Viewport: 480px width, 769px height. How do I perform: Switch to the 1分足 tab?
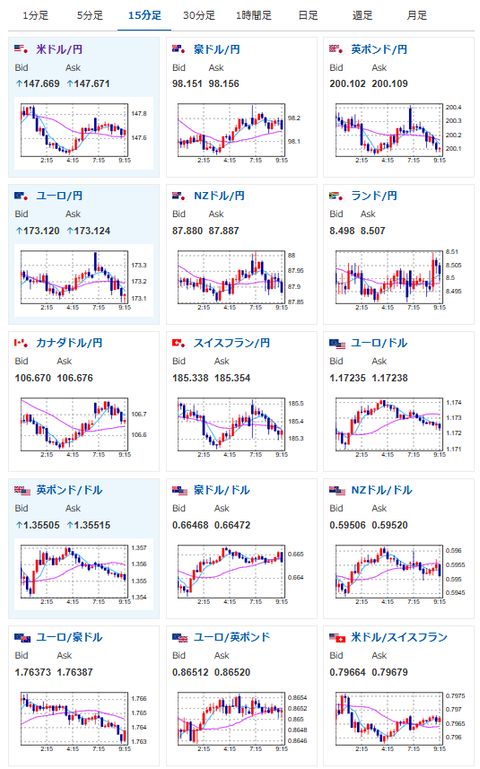[x=36, y=16]
